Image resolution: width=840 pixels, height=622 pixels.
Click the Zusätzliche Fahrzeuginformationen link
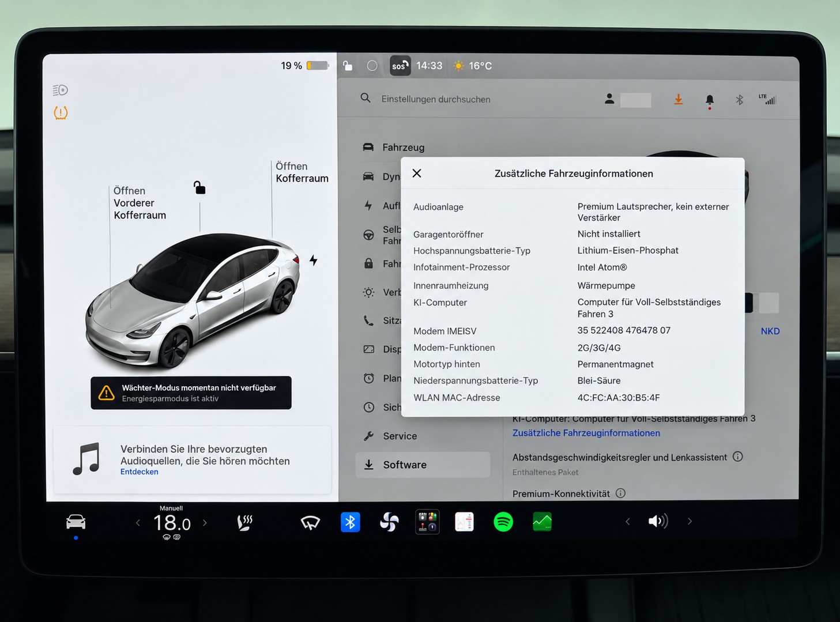[x=586, y=433]
